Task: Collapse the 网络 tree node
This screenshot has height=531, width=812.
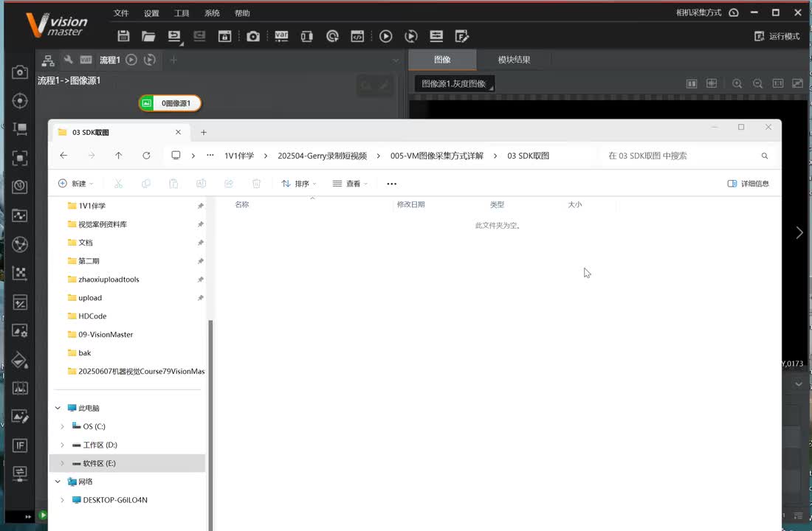Action: pyautogui.click(x=58, y=482)
